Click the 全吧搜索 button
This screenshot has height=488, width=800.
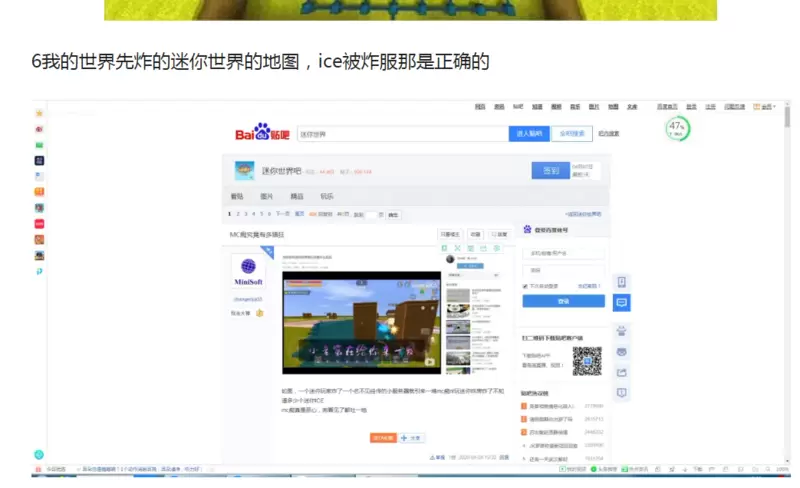coord(572,134)
